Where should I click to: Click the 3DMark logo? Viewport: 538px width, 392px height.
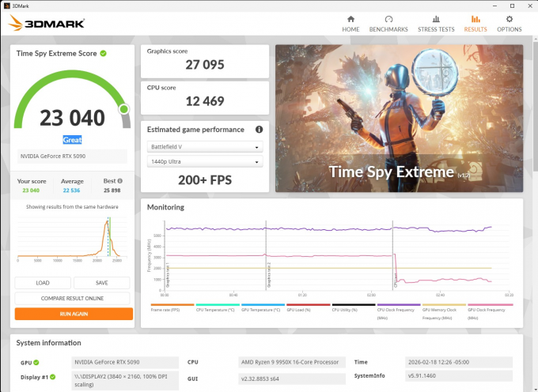pos(47,23)
